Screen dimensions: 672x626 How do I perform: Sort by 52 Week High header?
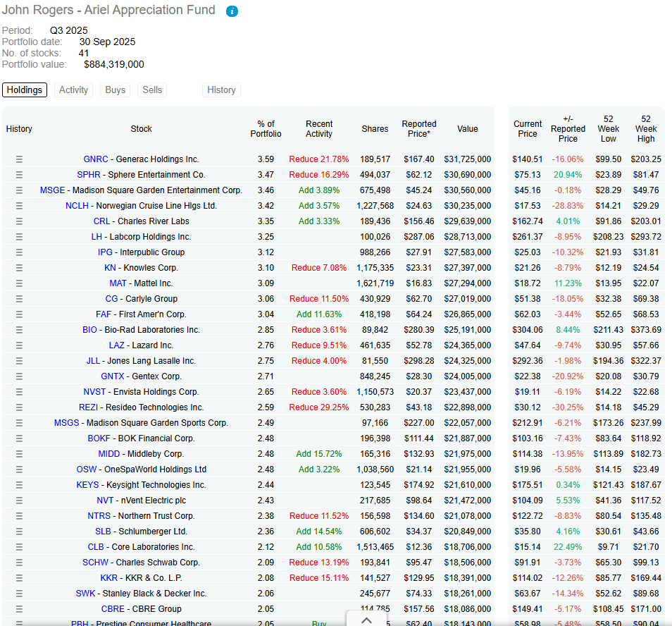[x=646, y=128]
